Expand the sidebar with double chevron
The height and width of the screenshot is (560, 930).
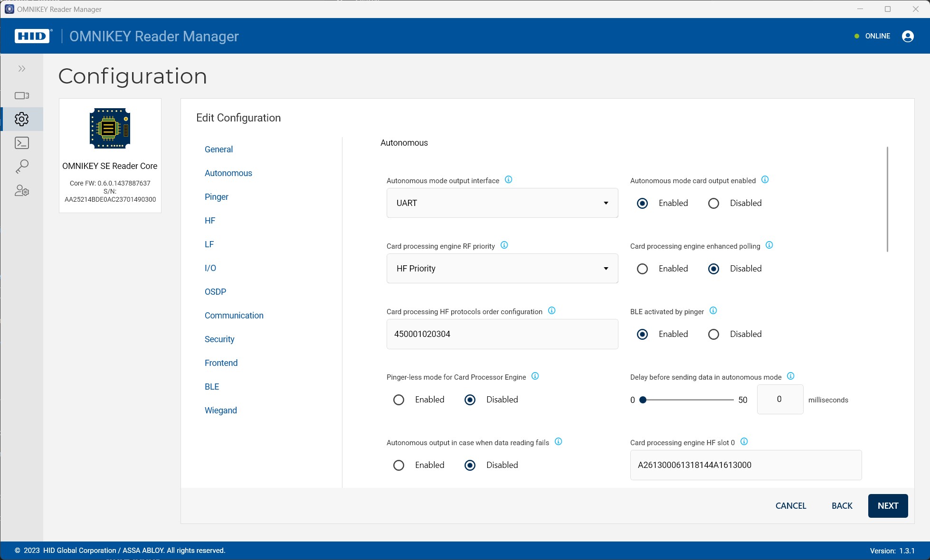[x=22, y=69]
